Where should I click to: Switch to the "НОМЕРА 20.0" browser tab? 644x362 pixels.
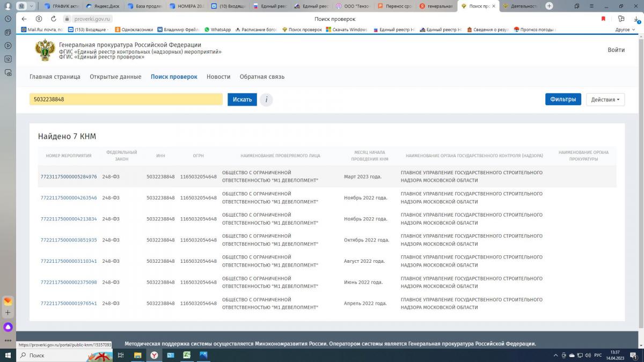186,6
